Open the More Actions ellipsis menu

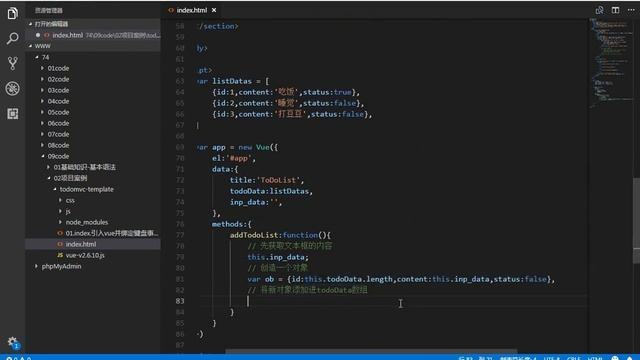[631, 10]
